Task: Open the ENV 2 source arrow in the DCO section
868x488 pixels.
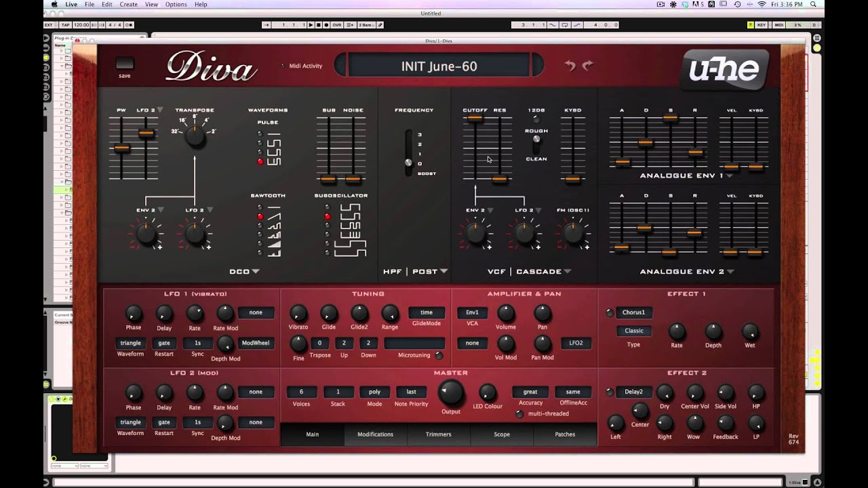Action: pos(161,211)
